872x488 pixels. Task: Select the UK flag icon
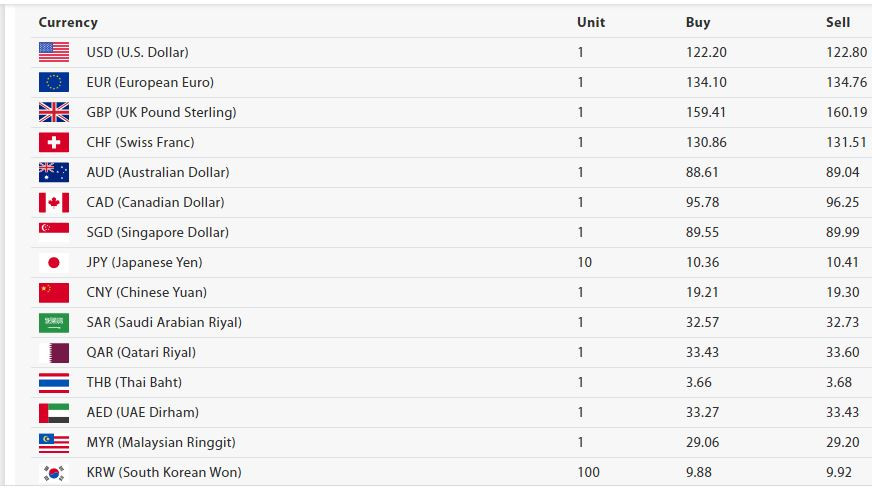point(54,112)
